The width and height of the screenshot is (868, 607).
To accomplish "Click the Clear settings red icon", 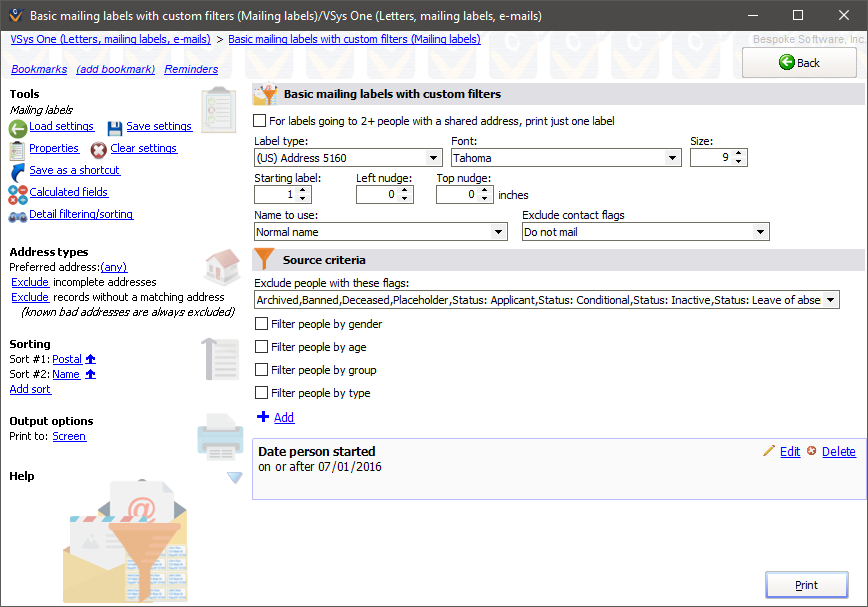I will coord(97,149).
